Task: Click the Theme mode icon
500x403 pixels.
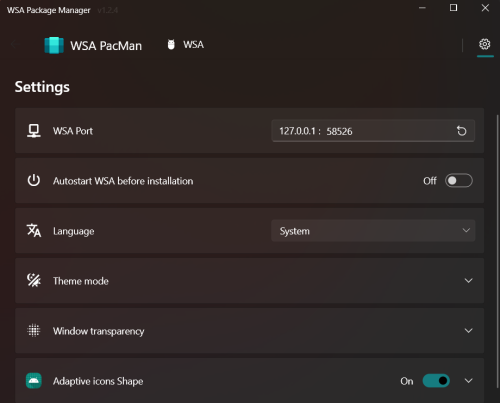Action: (34, 280)
